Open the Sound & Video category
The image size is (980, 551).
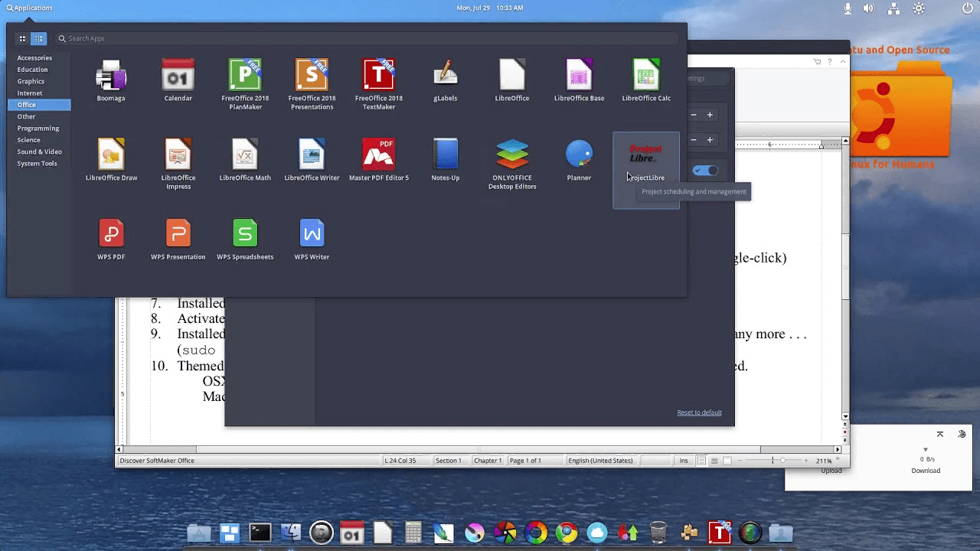click(x=39, y=152)
